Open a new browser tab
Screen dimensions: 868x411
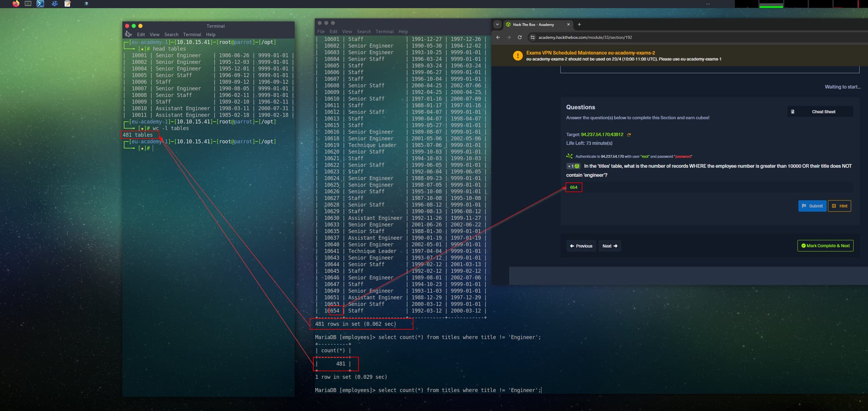[579, 24]
